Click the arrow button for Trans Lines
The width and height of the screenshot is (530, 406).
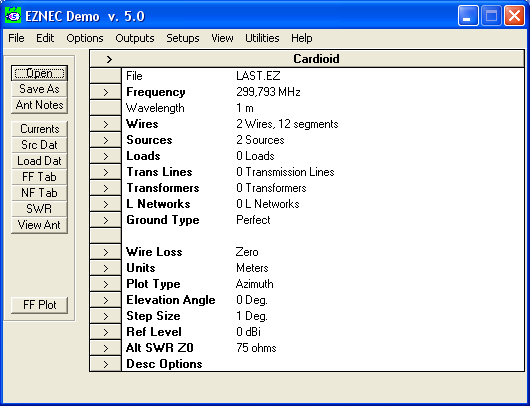point(106,172)
